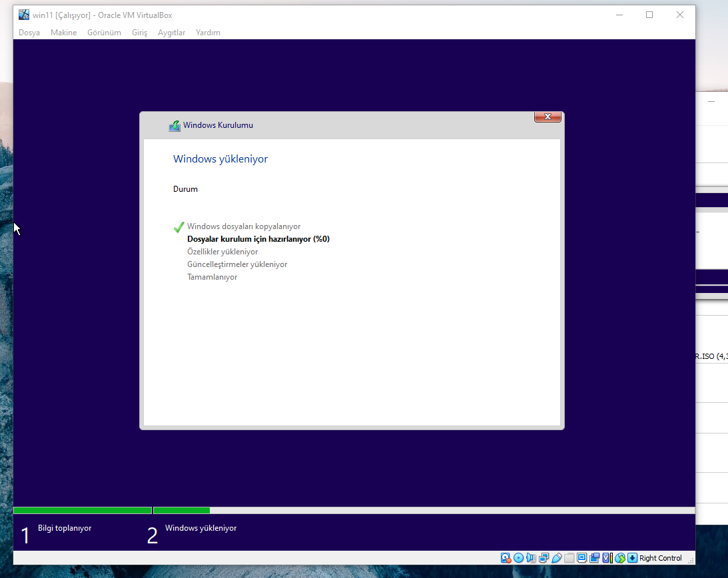Screen dimensions: 728x578
Task: Click the mouse integration status icon
Action: pos(620,558)
